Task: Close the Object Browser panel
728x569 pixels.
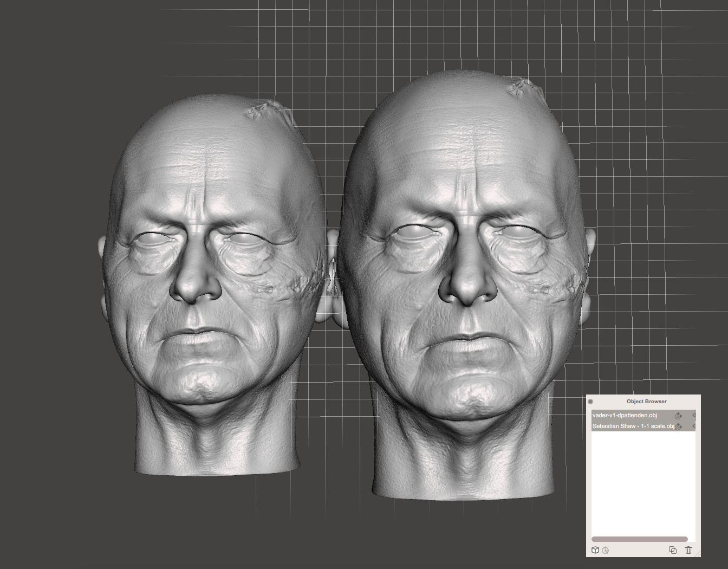Action: pos(590,402)
